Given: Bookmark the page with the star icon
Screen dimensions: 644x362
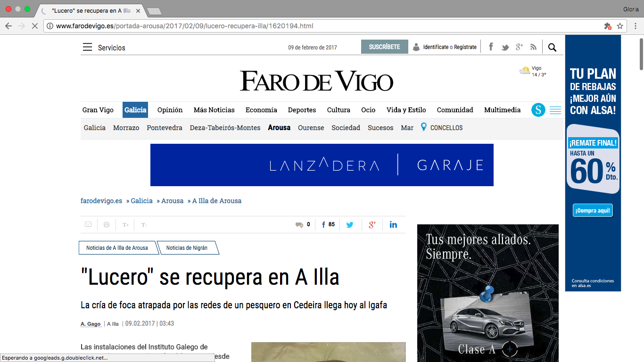Looking at the screenshot, I should coord(620,26).
